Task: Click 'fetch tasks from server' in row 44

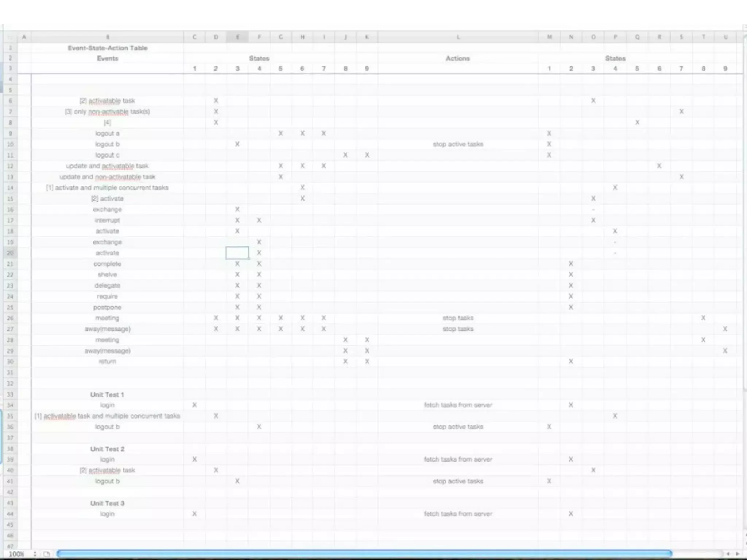Action: pyautogui.click(x=458, y=514)
